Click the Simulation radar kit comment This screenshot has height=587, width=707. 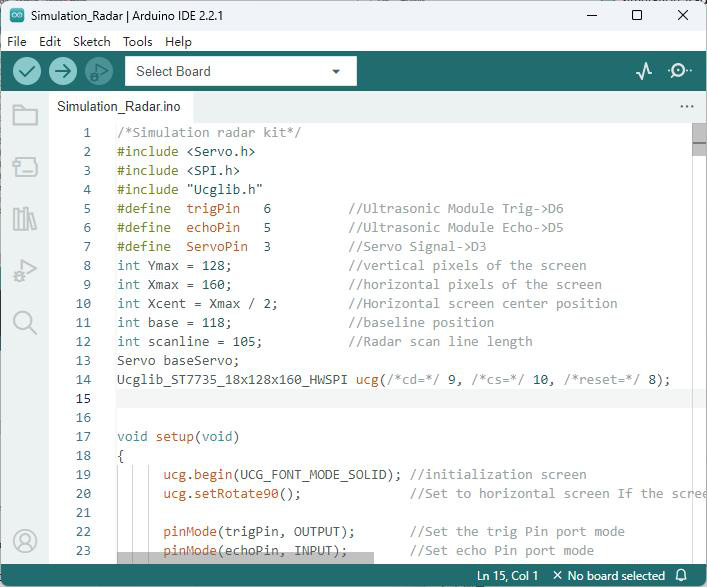click(x=209, y=133)
